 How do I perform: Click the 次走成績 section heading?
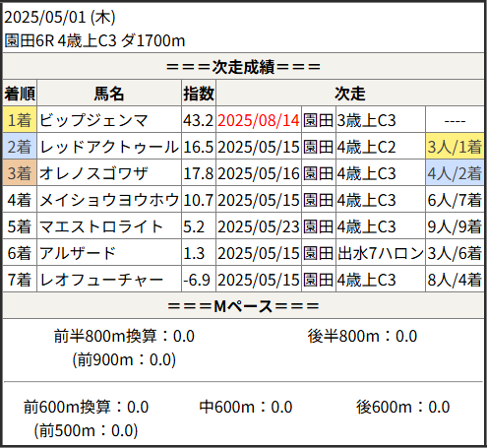click(243, 67)
